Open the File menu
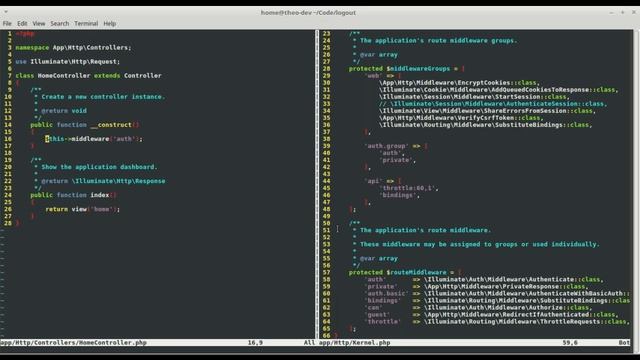The width and height of the screenshot is (640, 360). [x=7, y=24]
